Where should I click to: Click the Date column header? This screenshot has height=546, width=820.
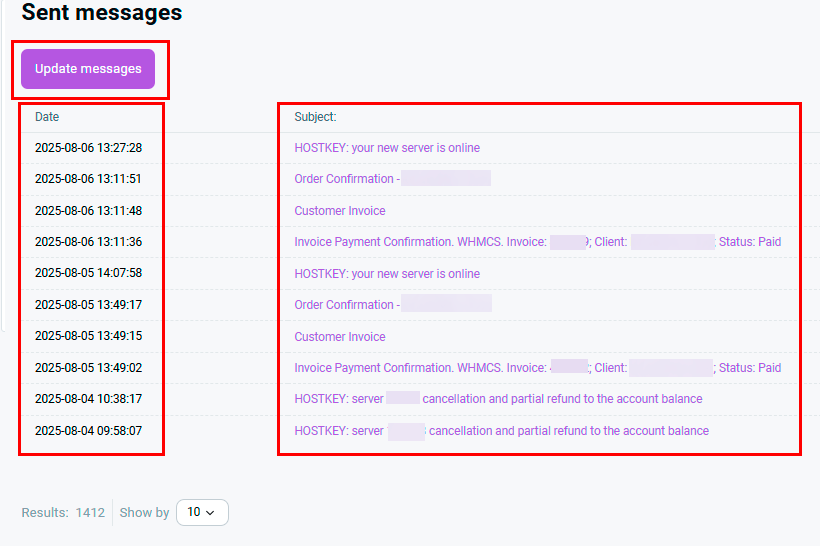coord(47,117)
